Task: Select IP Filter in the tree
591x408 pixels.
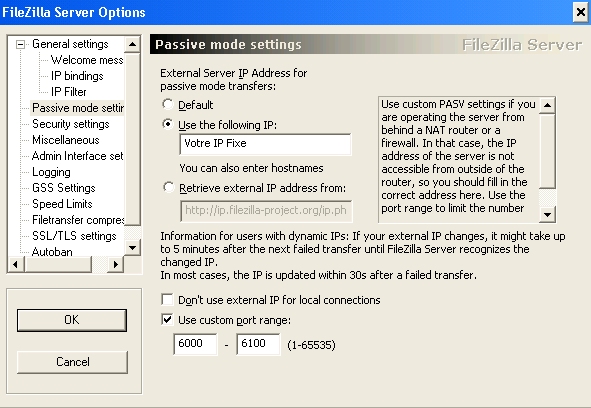Action: coord(69,92)
